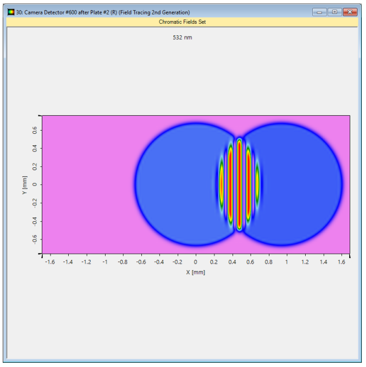Click the central red interference fringe
Viewport: 366px width, 367px height.
(239, 185)
